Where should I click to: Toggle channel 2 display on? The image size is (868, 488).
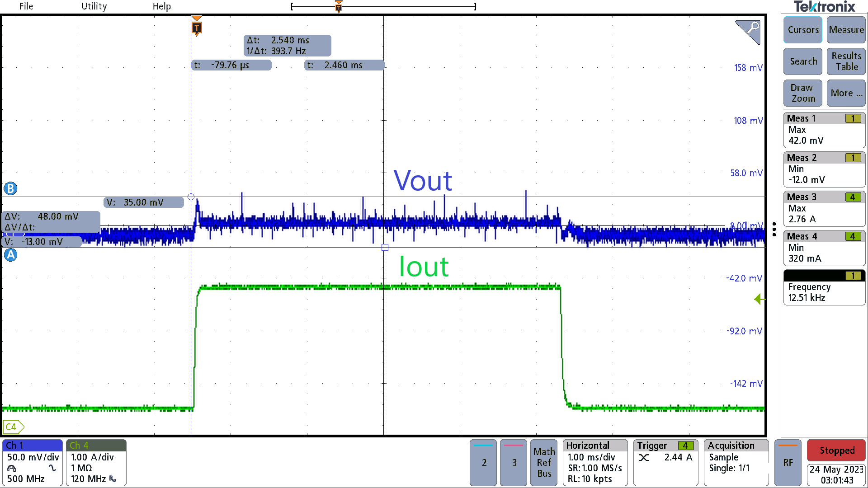pos(483,462)
